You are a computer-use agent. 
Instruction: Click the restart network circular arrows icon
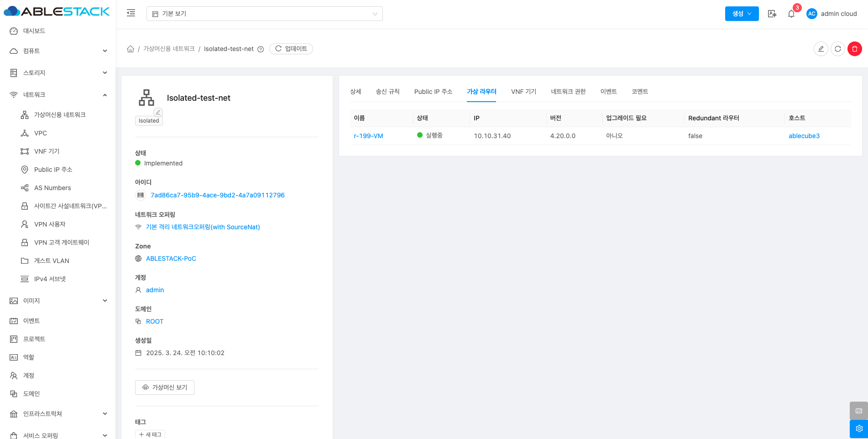837,49
